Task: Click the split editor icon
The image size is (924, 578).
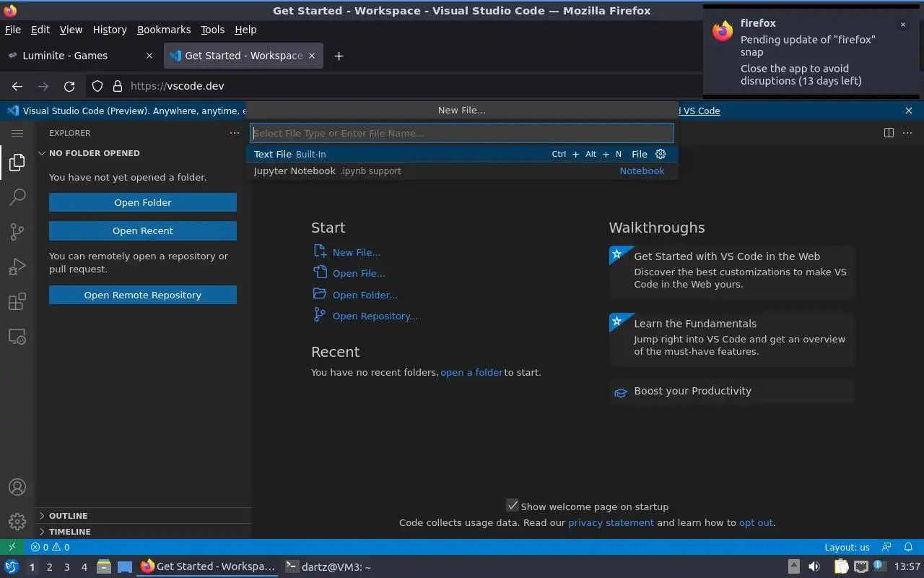Action: [x=889, y=133]
